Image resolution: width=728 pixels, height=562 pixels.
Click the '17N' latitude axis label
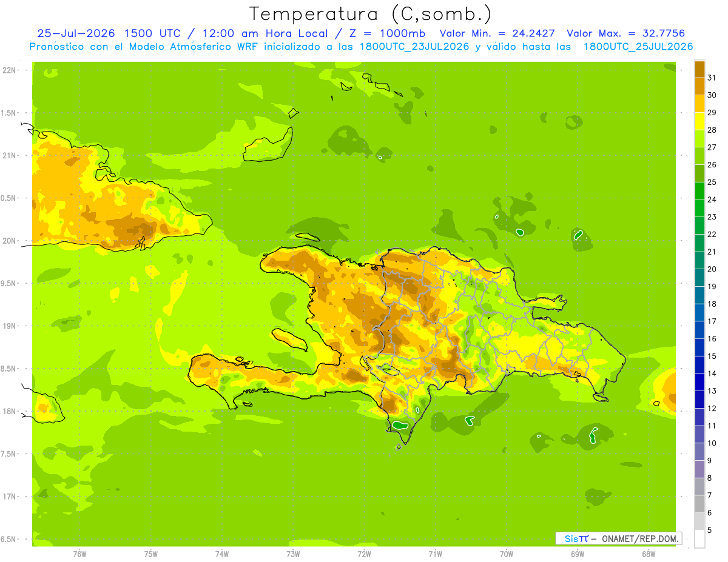coord(9,497)
